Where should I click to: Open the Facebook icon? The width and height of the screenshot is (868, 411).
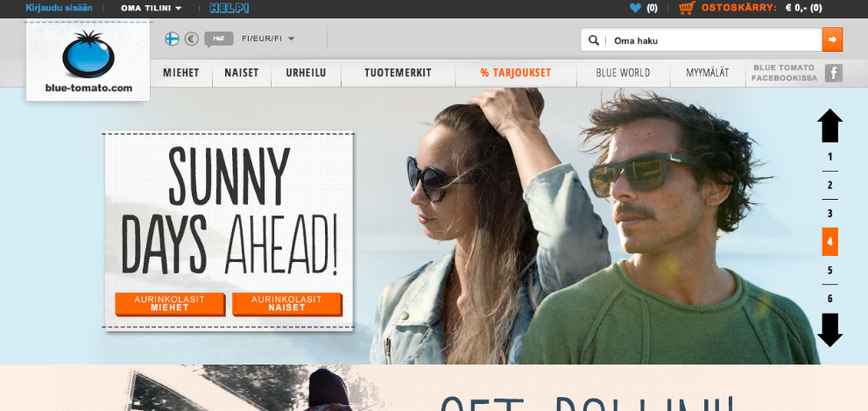(x=834, y=73)
